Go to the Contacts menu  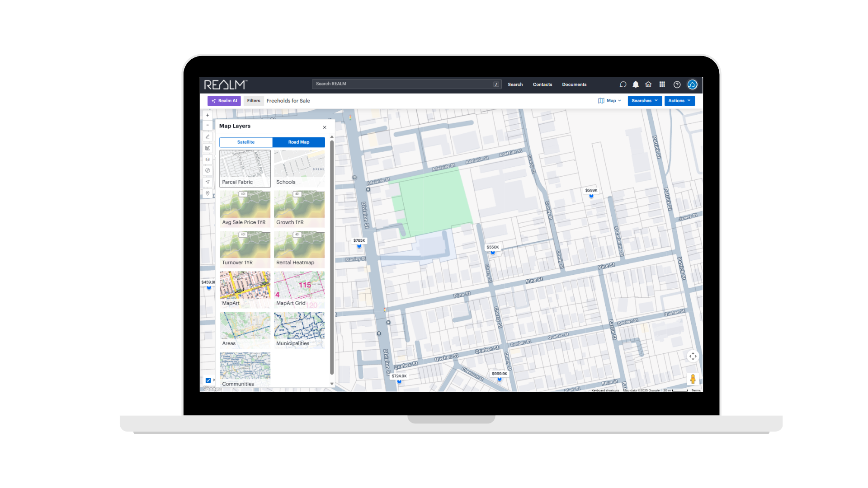point(542,84)
